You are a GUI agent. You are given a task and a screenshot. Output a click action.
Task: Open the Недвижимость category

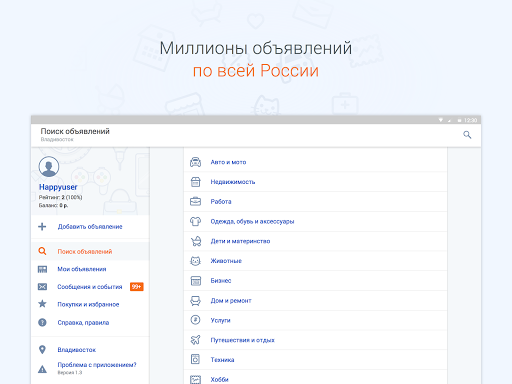(315, 182)
